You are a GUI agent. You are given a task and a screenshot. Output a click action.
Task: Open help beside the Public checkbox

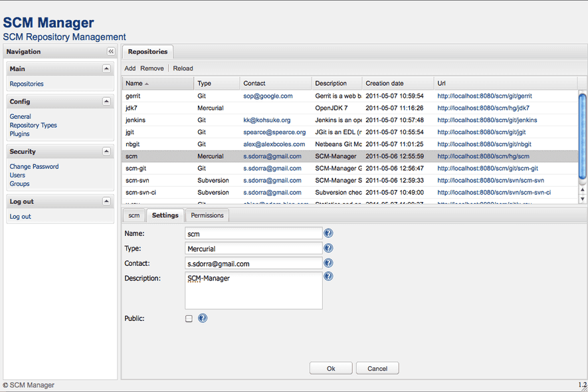click(x=203, y=318)
